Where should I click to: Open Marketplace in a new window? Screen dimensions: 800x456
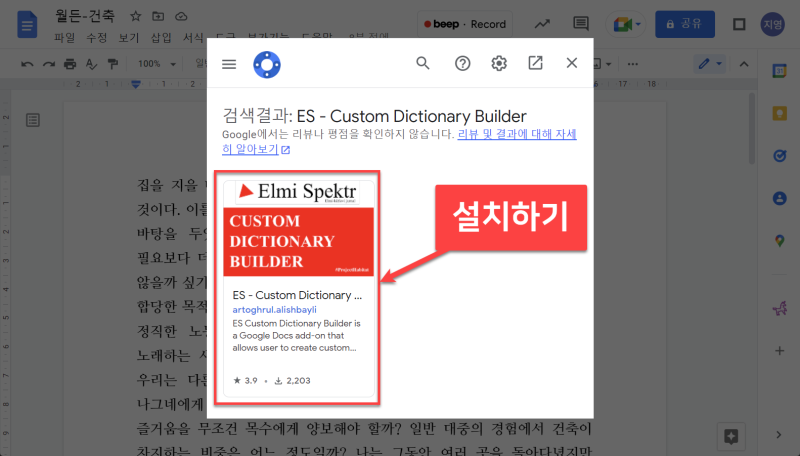click(535, 63)
